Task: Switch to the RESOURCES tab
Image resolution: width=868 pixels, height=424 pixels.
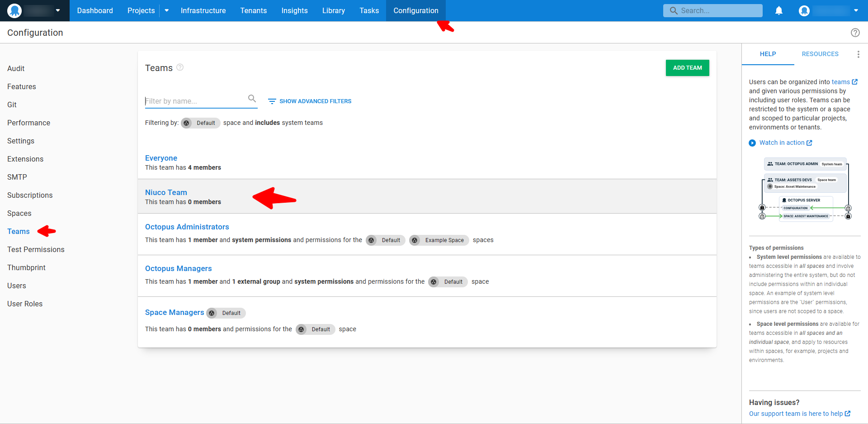Action: click(820, 54)
